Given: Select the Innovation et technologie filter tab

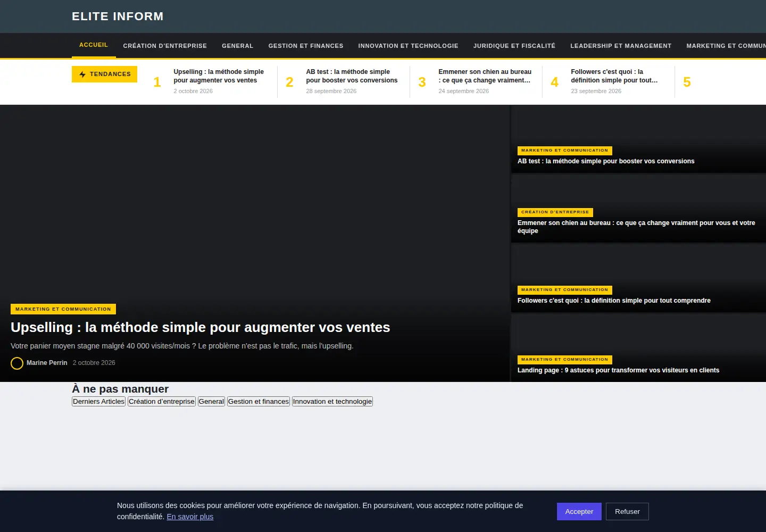Looking at the screenshot, I should tap(332, 402).
